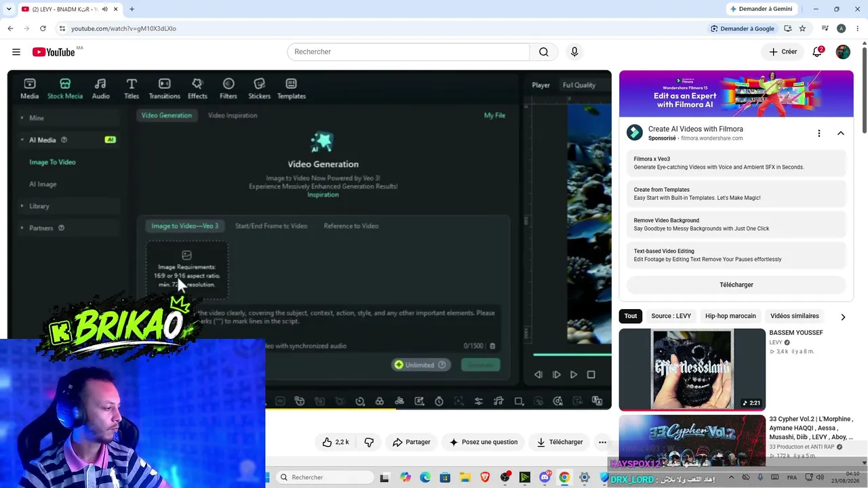The width and height of the screenshot is (868, 488).
Task: Bookmark this page with the star
Action: (802, 28)
